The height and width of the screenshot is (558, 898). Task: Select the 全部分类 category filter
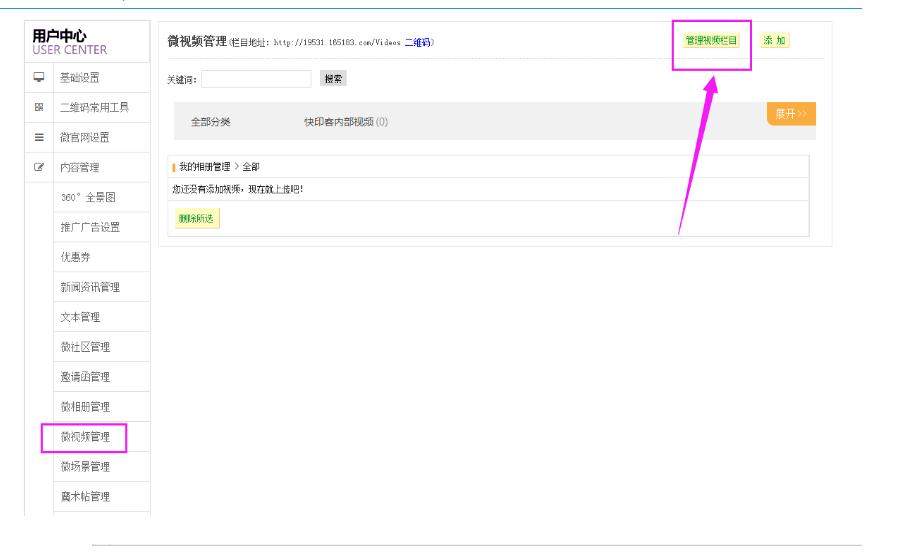[211, 122]
